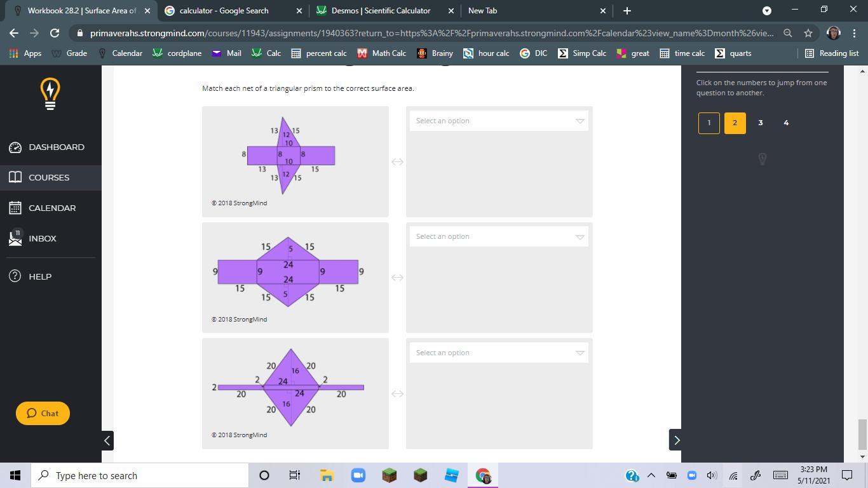Open the Windows Start menu

pyautogui.click(x=15, y=475)
